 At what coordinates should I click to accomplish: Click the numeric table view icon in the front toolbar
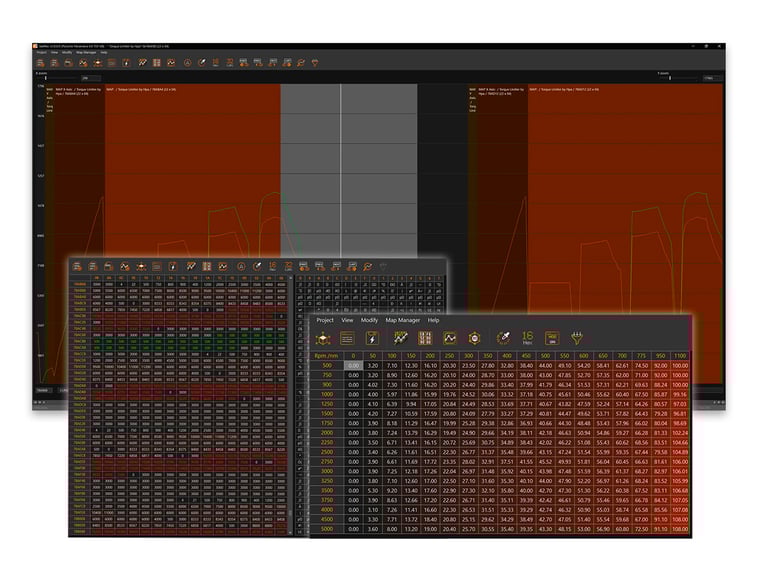(425, 338)
